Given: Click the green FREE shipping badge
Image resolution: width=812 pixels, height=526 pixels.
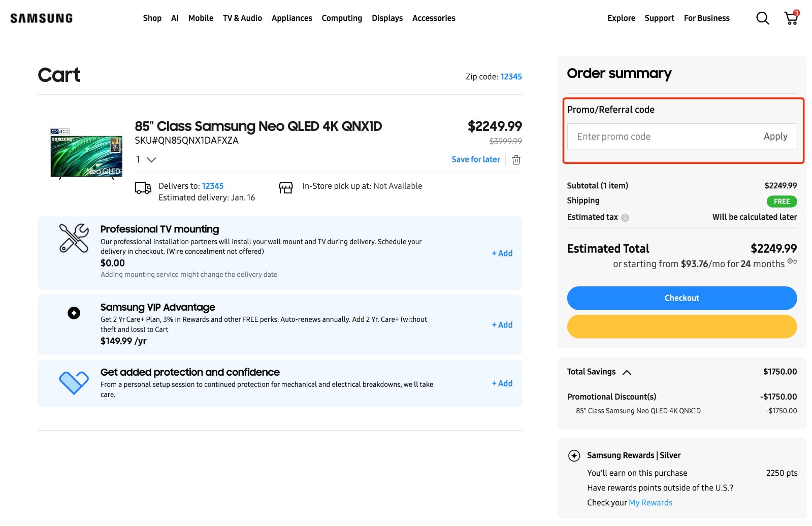Looking at the screenshot, I should coord(782,202).
